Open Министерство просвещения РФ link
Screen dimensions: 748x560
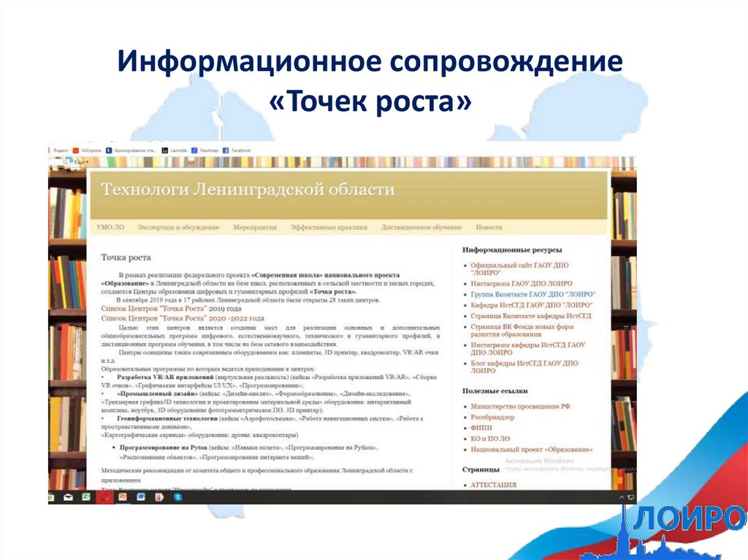coord(520,407)
